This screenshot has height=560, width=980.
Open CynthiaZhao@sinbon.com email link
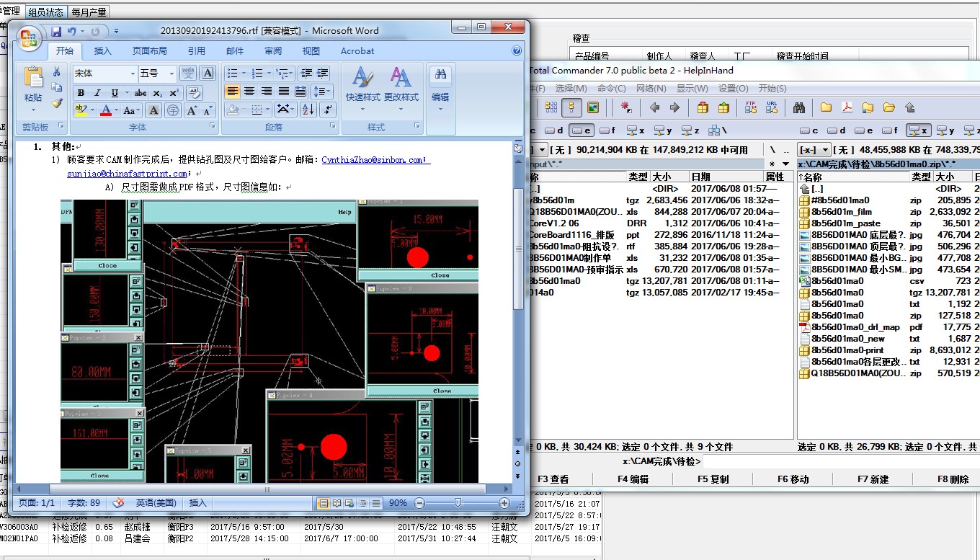(375, 160)
